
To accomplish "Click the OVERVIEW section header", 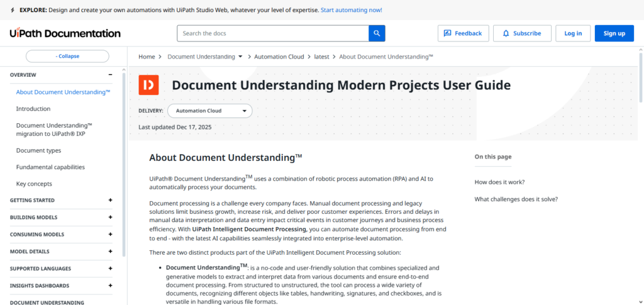I will 23,75.
